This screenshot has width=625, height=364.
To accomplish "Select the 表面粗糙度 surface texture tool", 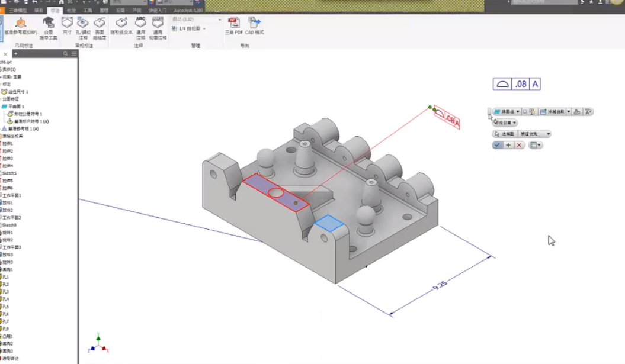I will (x=100, y=28).
